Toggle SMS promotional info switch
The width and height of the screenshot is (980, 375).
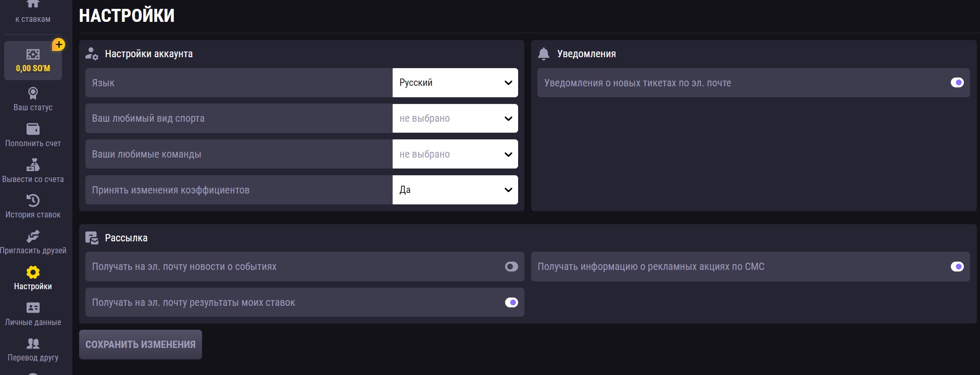(957, 266)
